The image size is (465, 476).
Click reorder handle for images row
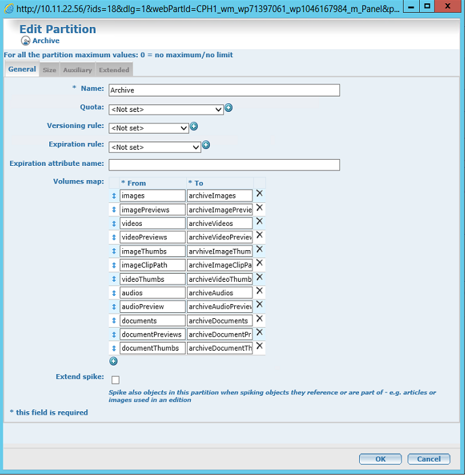click(x=114, y=196)
